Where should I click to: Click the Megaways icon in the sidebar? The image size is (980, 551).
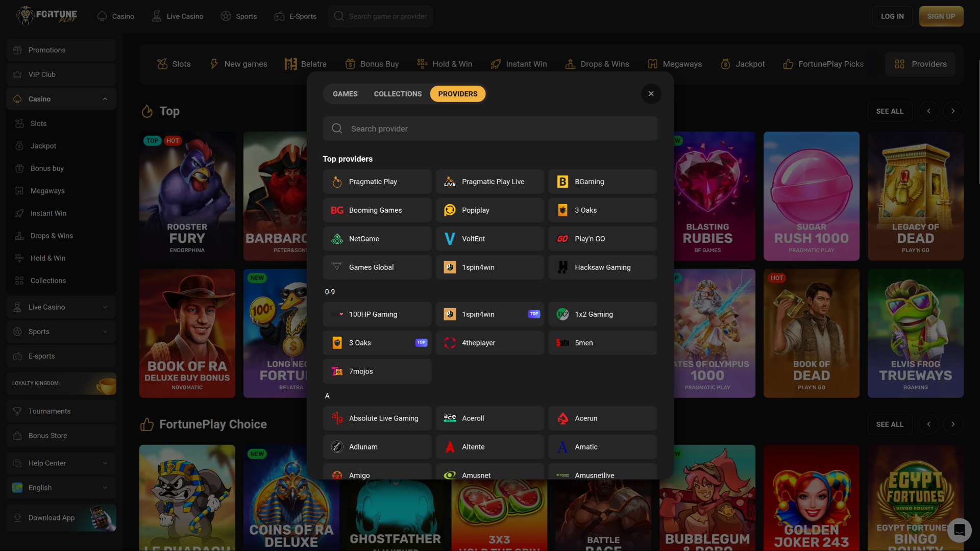click(19, 190)
